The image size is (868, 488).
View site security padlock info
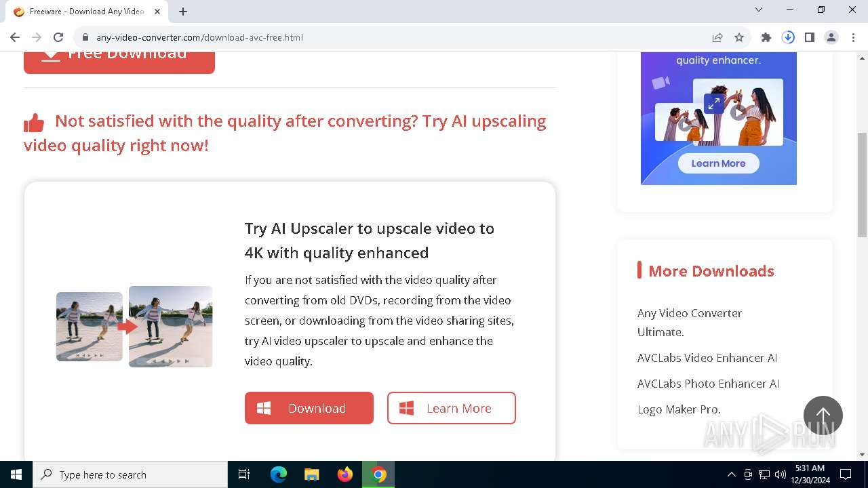(85, 37)
